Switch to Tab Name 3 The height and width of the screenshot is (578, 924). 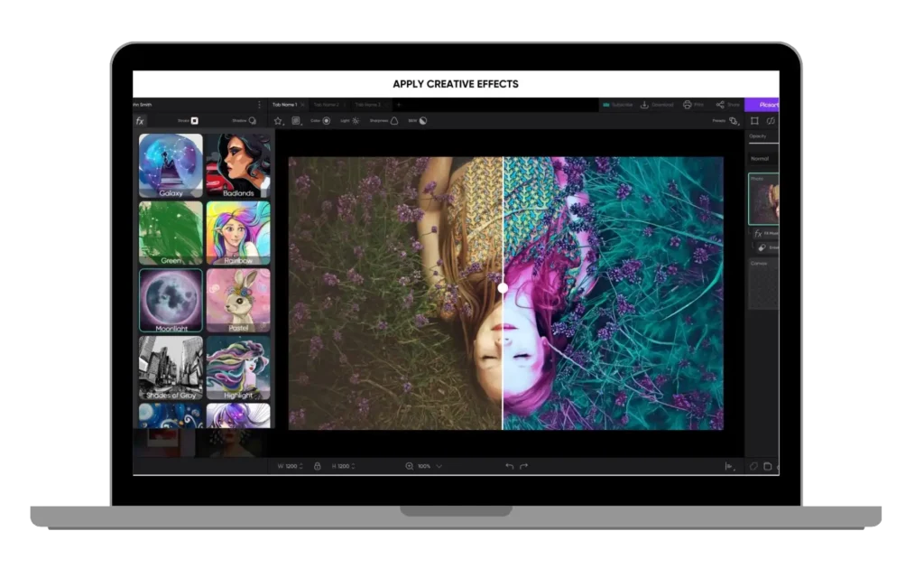368,105
